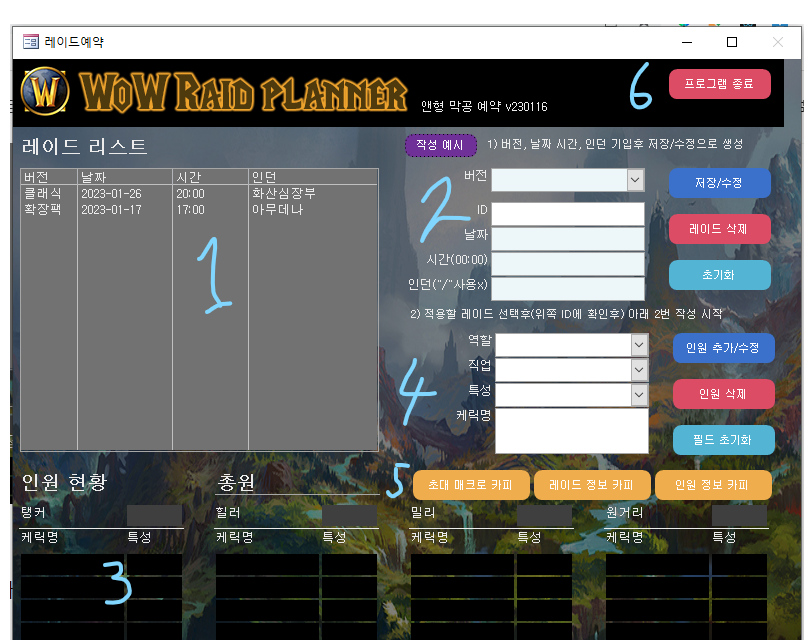The image size is (810, 640).
Task: Expand the 직업 dropdown
Action: click(x=639, y=370)
